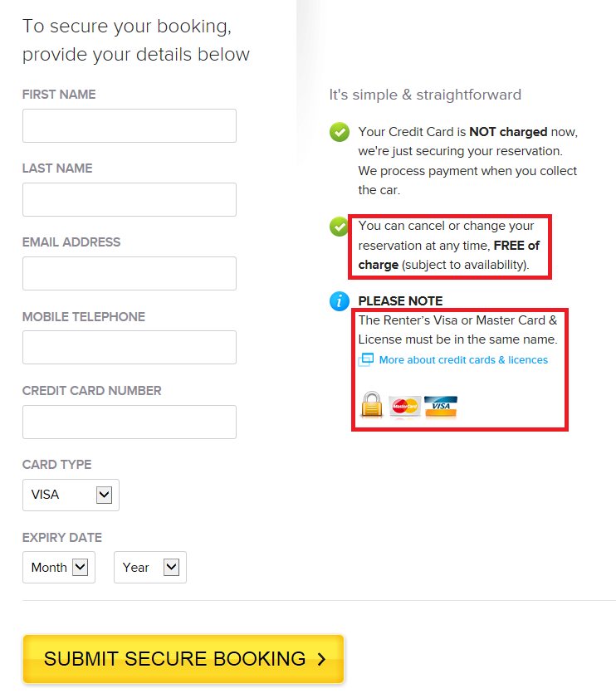Open More about credit cards & licences link
This screenshot has width=616, height=698.
click(463, 360)
